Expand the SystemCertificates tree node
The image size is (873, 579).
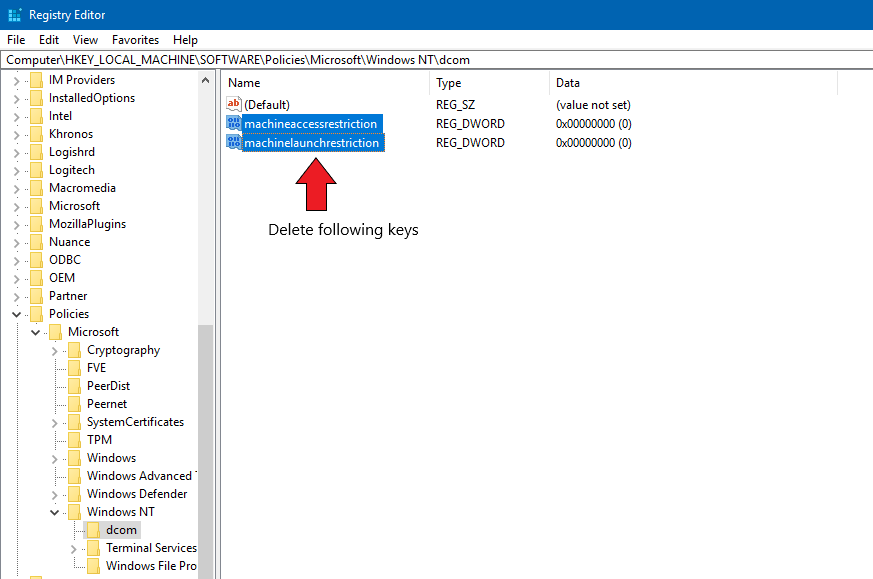[x=55, y=422]
